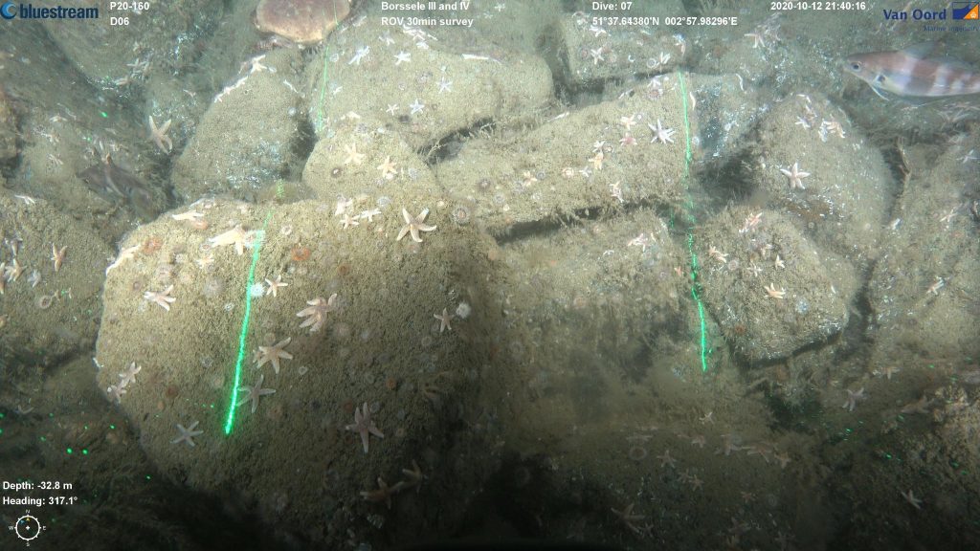Click the P20-160 identifier text
980x551 pixels.
[129, 7]
